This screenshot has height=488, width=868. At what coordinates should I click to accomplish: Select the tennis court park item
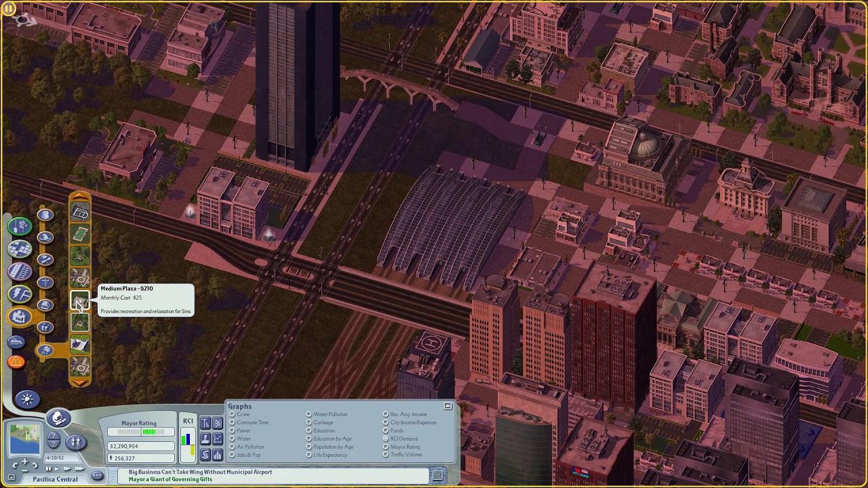pyautogui.click(x=80, y=233)
